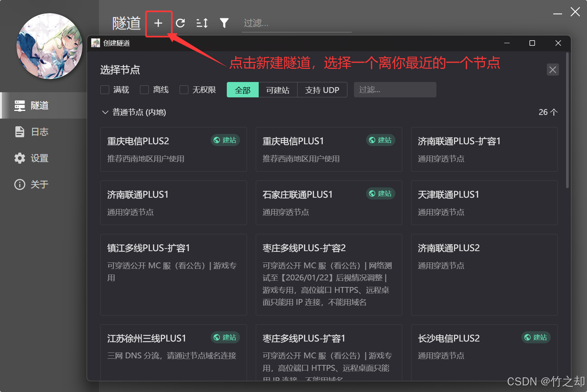Click the refresh icon in the toolbar

tap(180, 23)
